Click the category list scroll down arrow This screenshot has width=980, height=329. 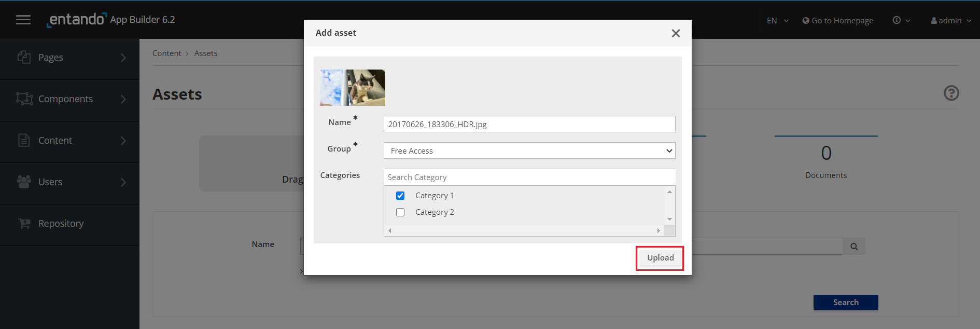click(669, 220)
